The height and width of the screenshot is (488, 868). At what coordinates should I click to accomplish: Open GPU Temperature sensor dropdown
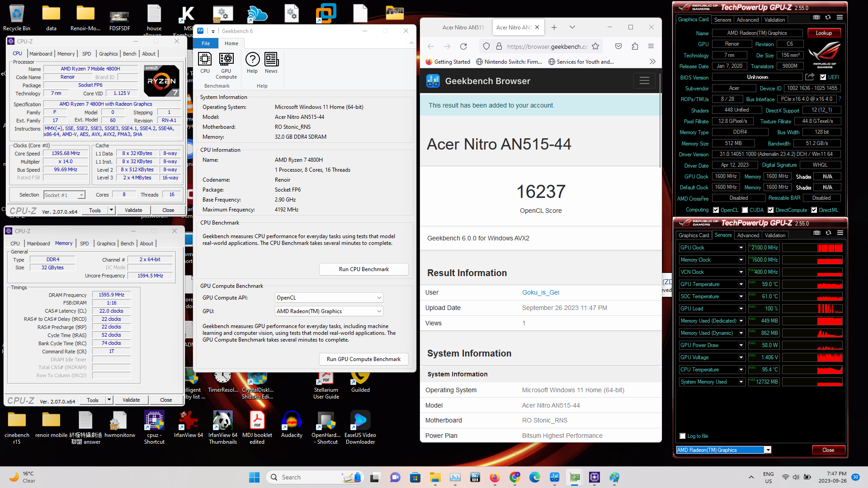point(741,284)
